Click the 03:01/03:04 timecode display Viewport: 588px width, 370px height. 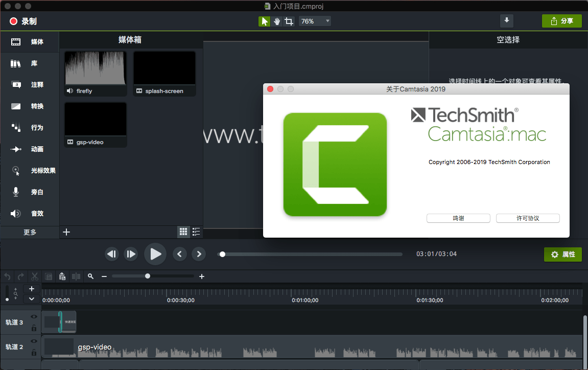point(436,254)
